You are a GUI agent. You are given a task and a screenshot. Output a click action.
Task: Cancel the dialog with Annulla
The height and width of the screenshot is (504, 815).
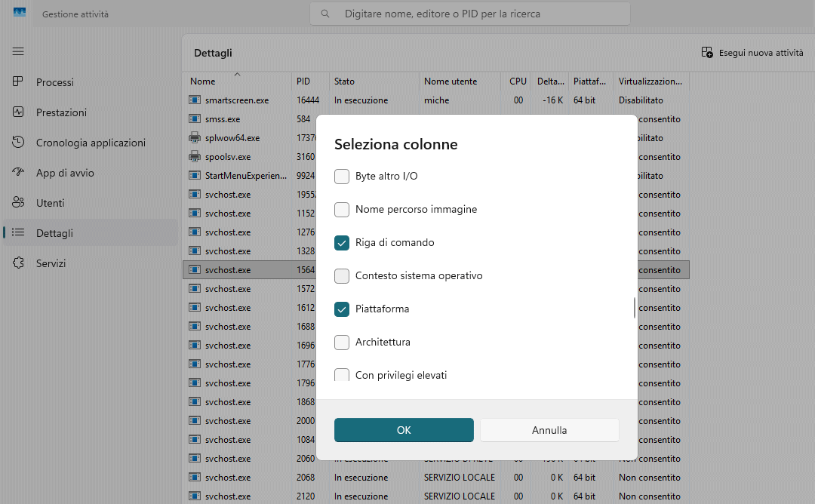click(x=549, y=430)
